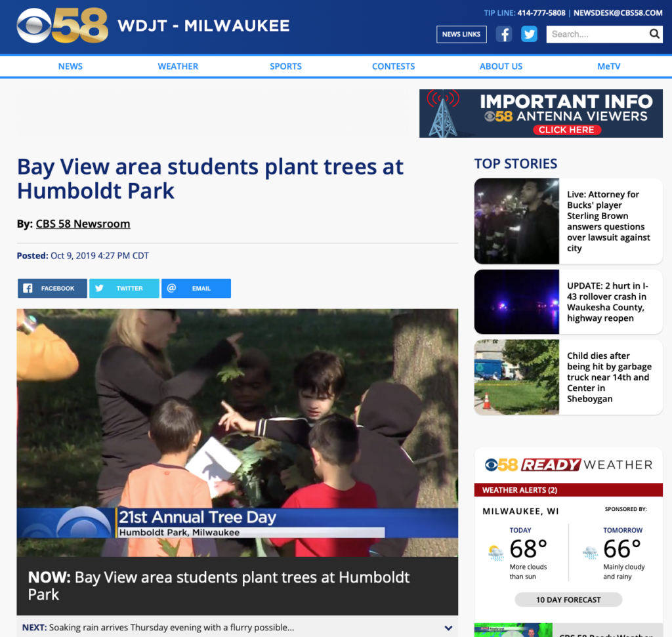View the 10 DAY FORECAST
The width and height of the screenshot is (672, 637).
[568, 600]
